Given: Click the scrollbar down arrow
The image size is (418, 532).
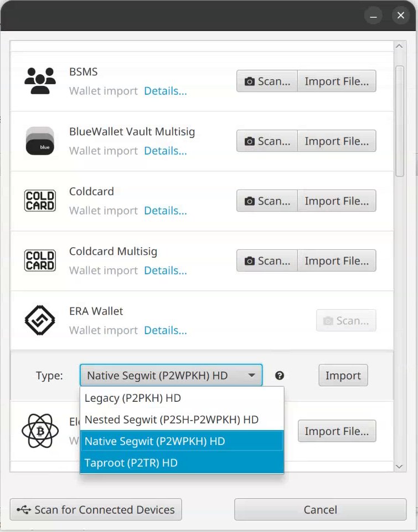Looking at the screenshot, I should [399, 467].
